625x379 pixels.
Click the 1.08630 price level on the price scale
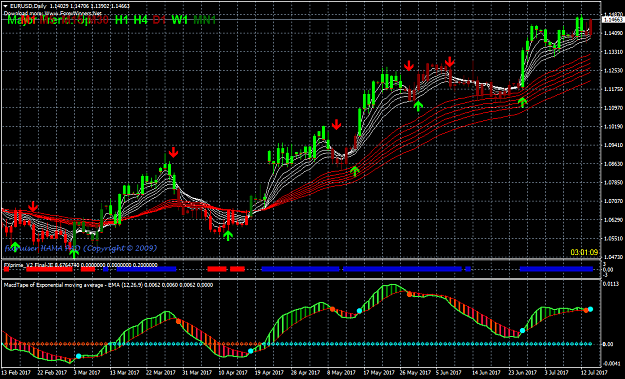click(x=613, y=164)
